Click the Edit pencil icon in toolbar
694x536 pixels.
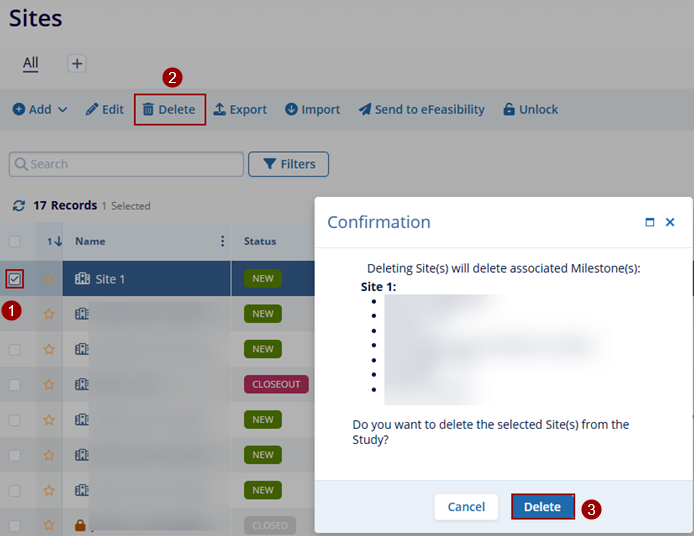(92, 110)
